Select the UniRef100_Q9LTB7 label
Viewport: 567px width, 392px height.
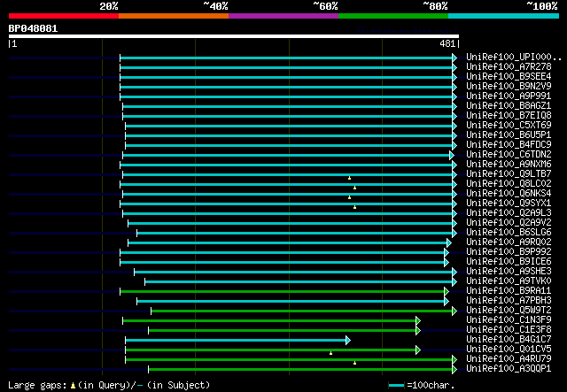point(509,174)
